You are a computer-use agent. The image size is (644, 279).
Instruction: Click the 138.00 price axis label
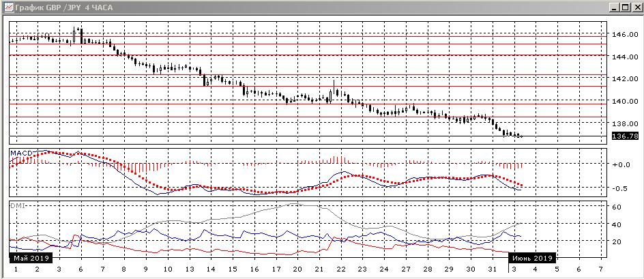click(625, 124)
